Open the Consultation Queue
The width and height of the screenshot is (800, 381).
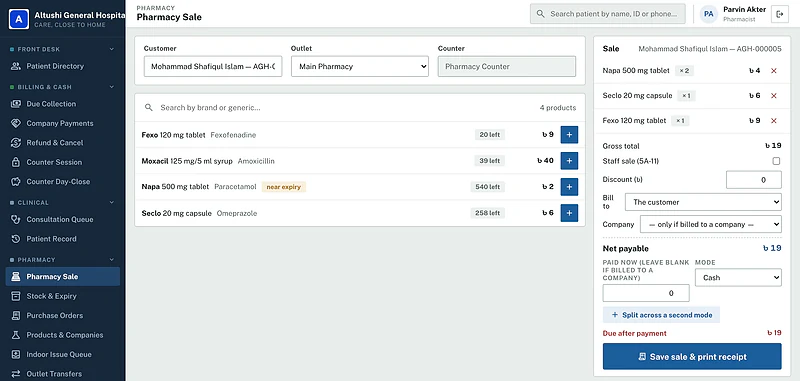(x=63, y=219)
